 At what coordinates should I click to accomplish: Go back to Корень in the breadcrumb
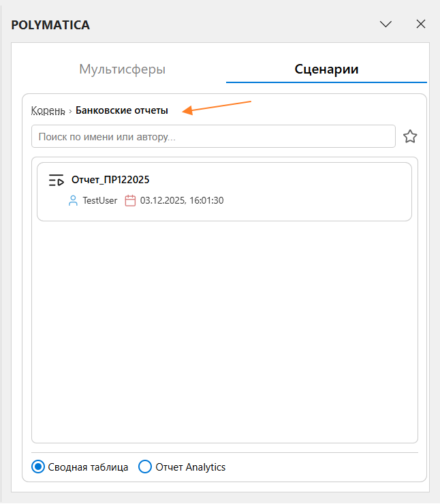[x=48, y=110]
